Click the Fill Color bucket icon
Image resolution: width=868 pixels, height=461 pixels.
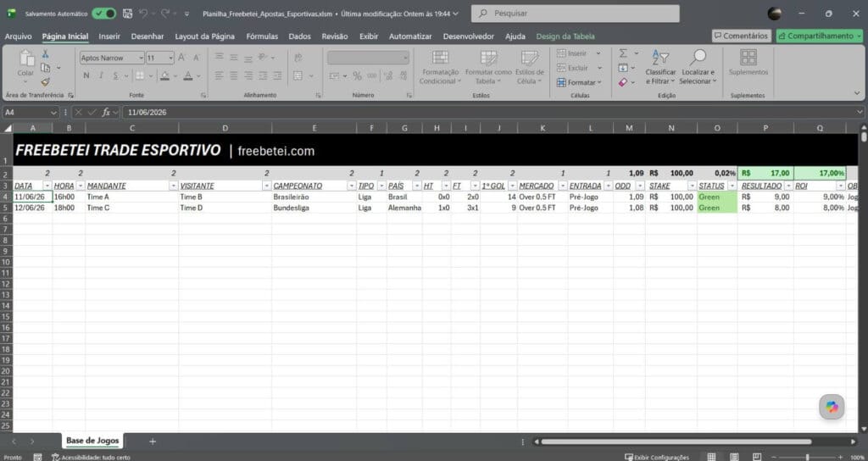click(164, 75)
